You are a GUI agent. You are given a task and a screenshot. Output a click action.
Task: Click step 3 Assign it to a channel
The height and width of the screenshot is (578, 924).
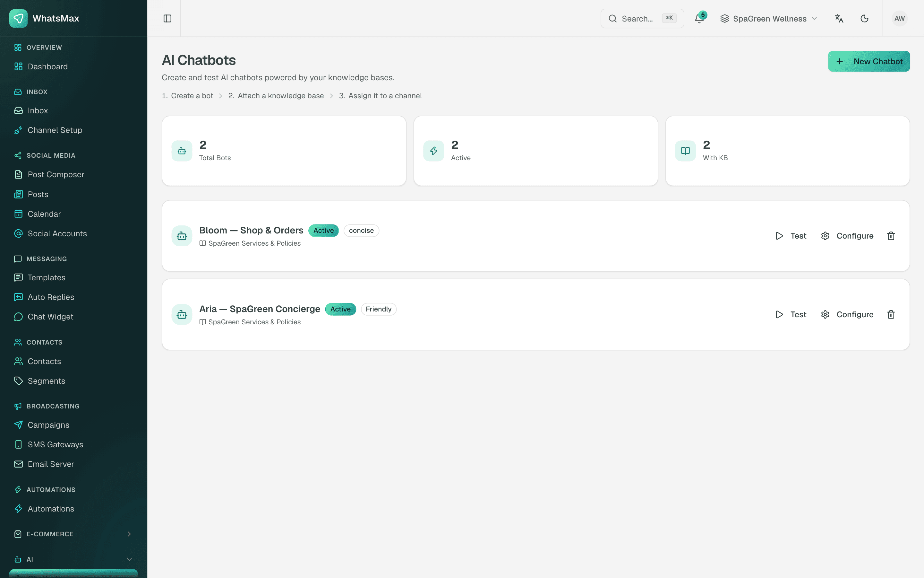click(x=380, y=96)
